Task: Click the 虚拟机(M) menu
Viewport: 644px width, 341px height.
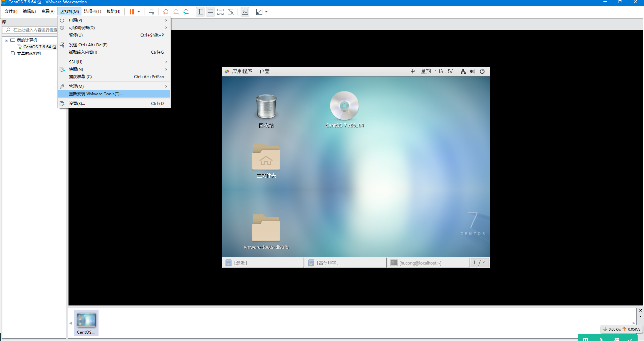Action: [x=69, y=12]
